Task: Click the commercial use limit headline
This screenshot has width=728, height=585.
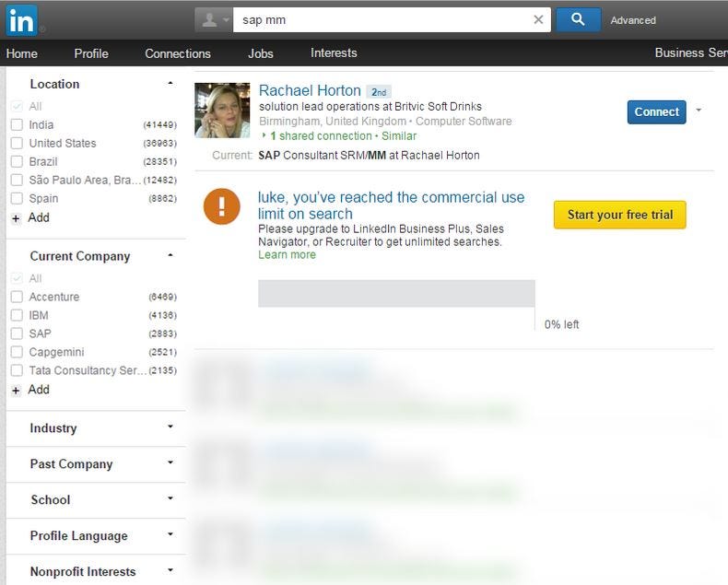Action: click(391, 205)
